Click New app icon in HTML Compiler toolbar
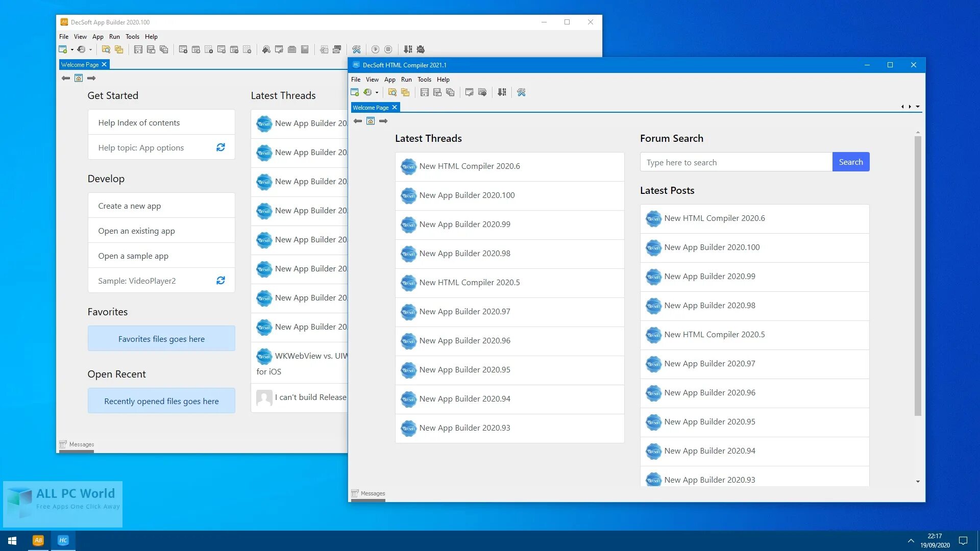The height and width of the screenshot is (551, 980). click(x=355, y=92)
